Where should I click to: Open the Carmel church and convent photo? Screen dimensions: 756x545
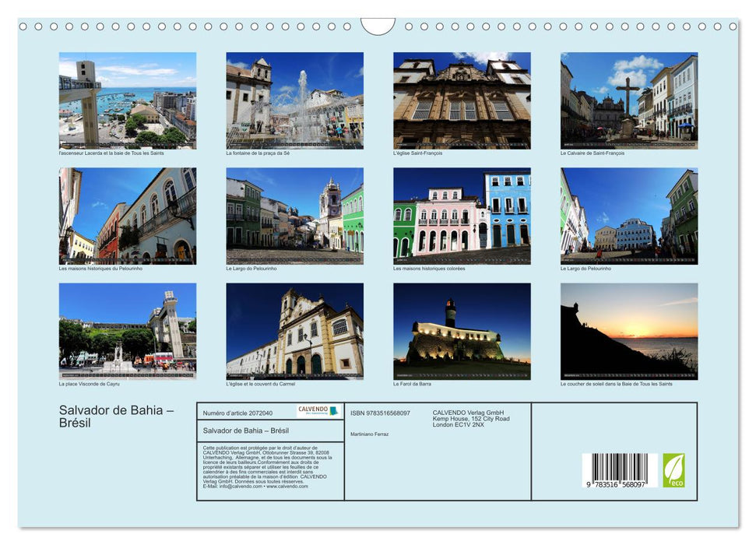[x=294, y=333]
